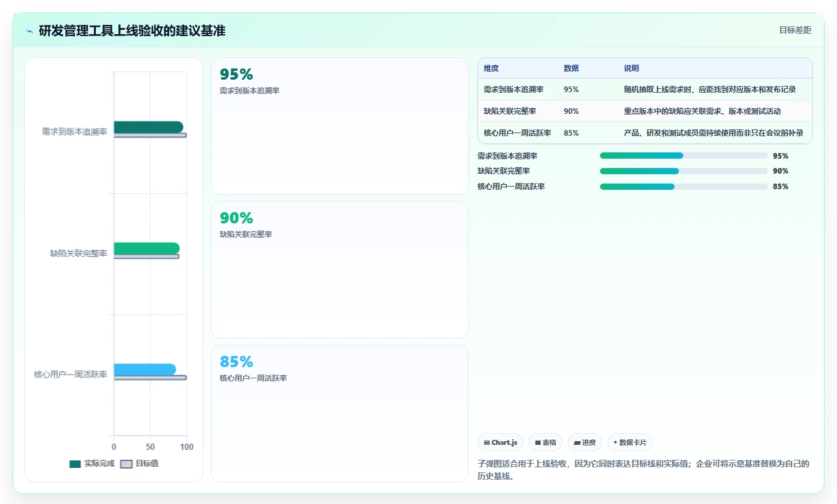Select the 核心用户一周活跃率 cell in the table
The image size is (837, 504).
point(517,133)
